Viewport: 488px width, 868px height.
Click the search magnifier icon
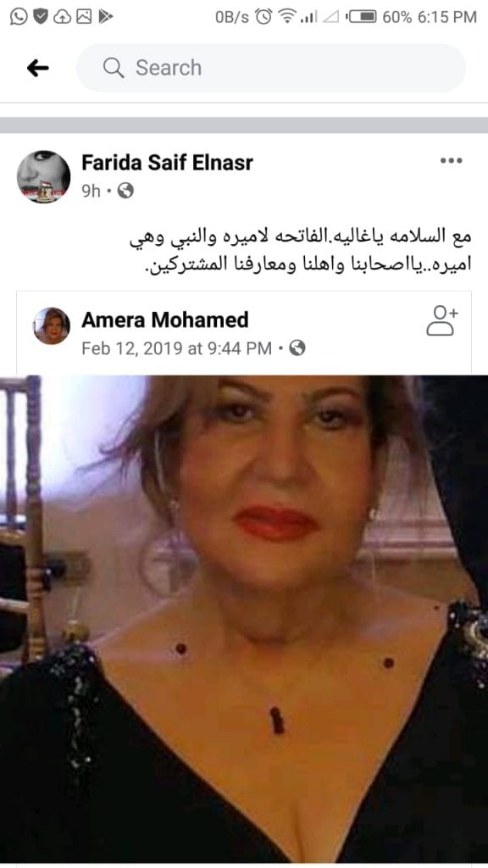click(114, 68)
